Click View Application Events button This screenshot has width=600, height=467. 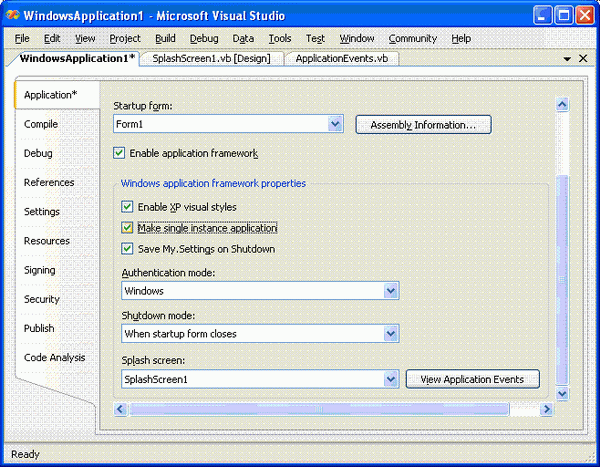pyautogui.click(x=473, y=379)
